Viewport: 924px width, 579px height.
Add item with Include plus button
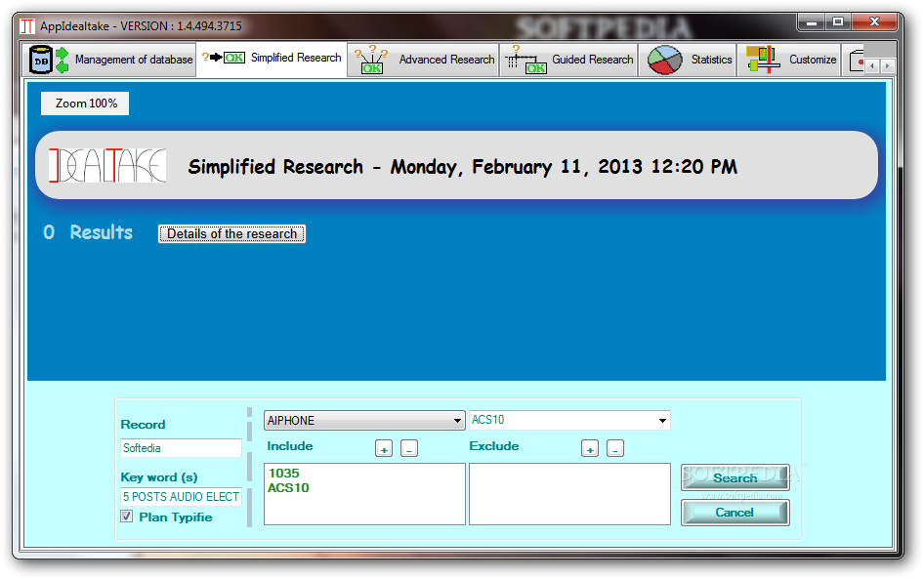pyautogui.click(x=384, y=449)
